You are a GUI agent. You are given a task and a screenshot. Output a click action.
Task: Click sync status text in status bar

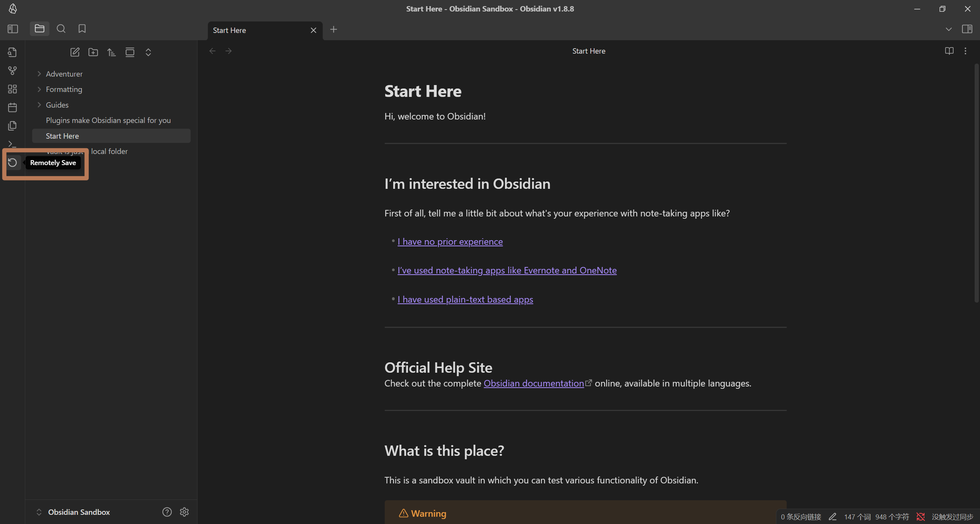[952, 517]
